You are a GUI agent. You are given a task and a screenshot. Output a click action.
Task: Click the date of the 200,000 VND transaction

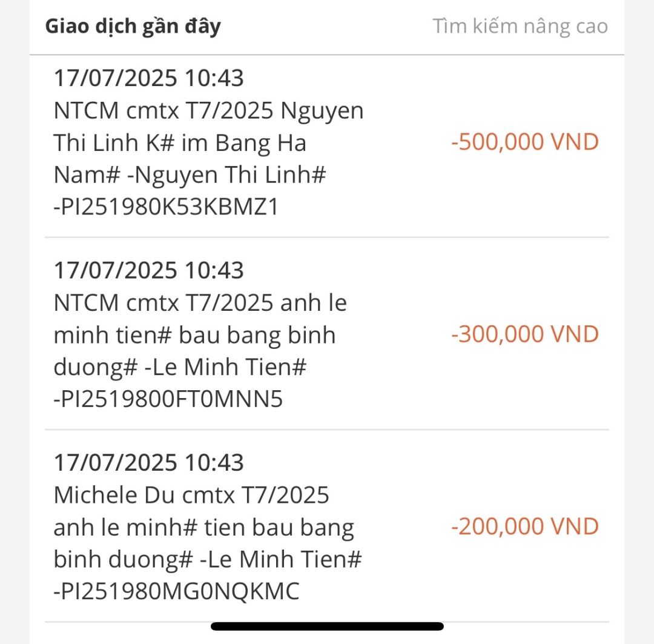(x=148, y=463)
